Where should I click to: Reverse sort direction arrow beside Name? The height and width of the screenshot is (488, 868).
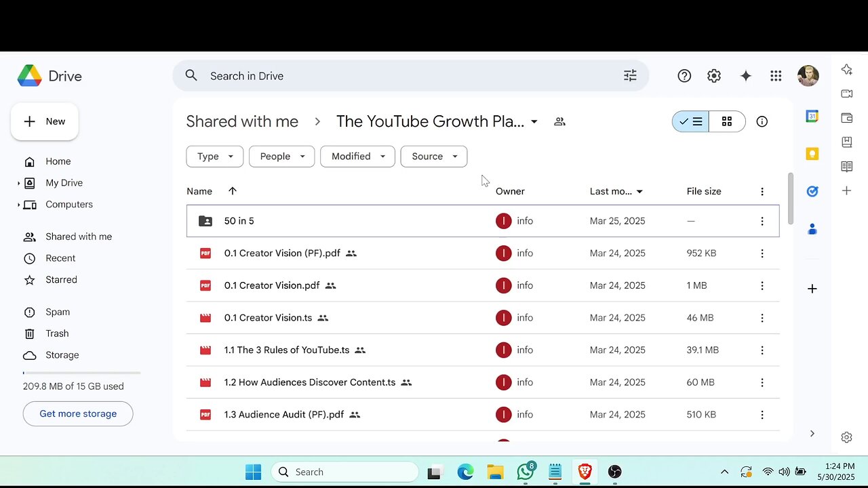point(233,191)
